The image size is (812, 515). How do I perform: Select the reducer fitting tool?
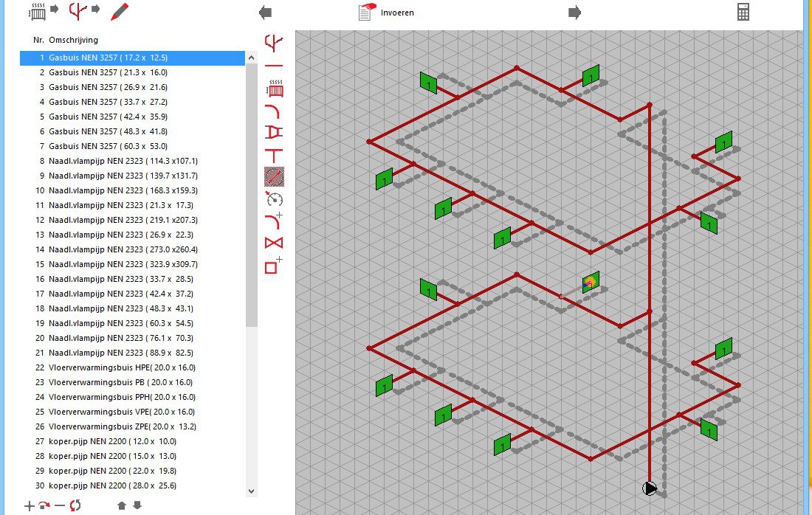click(274, 133)
